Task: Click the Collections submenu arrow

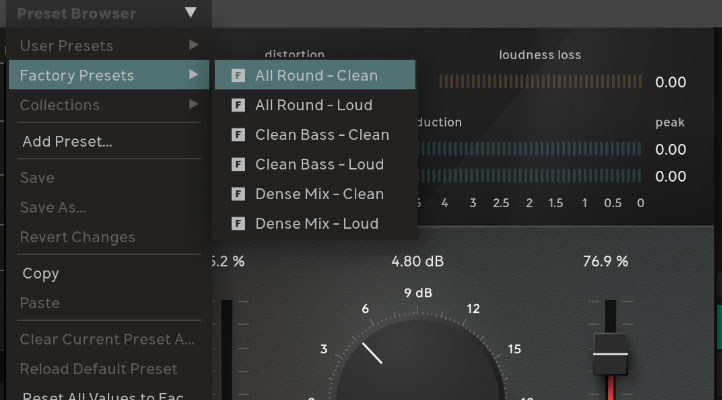Action: 193,104
